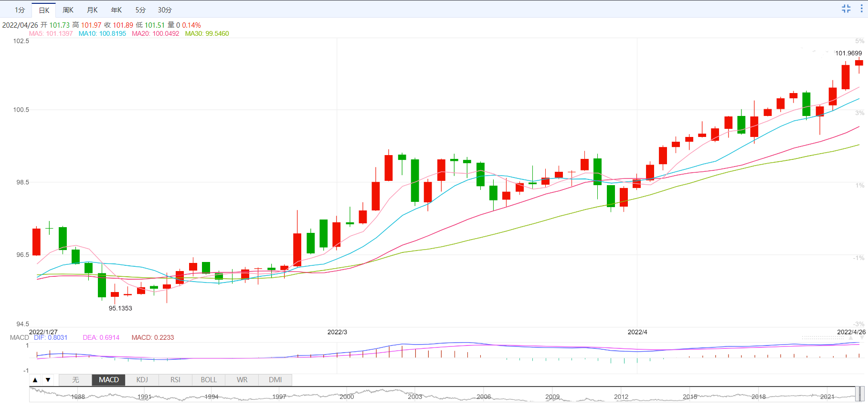
Task: Exit fullscreen using the collapse icon
Action: (x=846, y=9)
